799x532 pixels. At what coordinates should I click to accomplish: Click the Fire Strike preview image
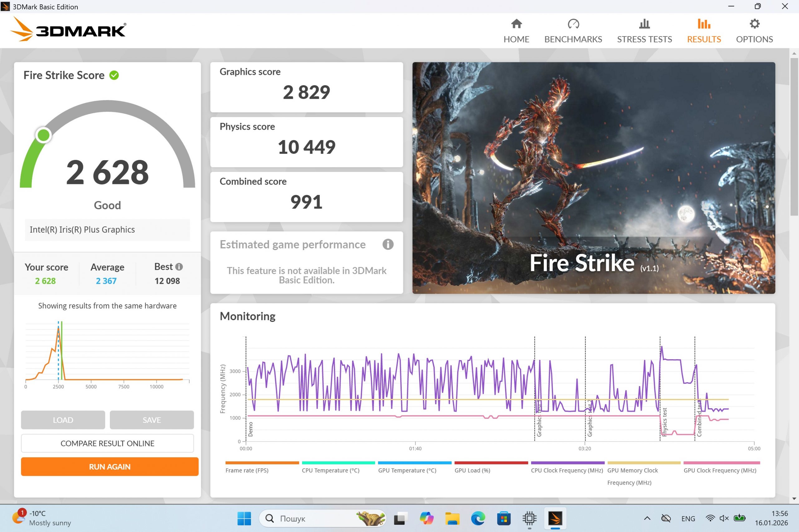coord(593,177)
